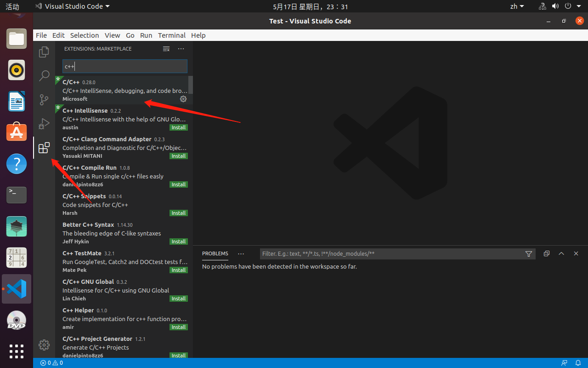Clear extensions search results icon

coord(166,49)
